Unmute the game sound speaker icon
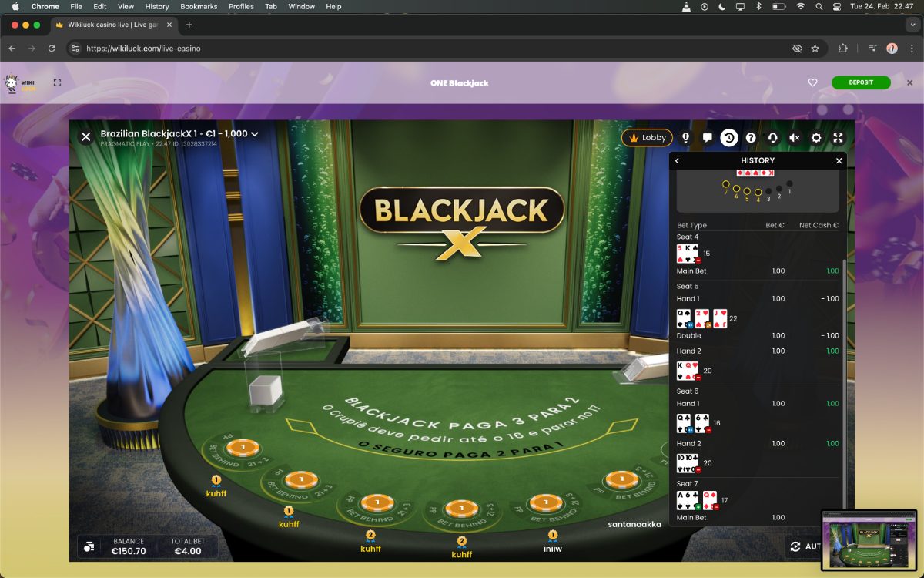The image size is (924, 578). click(795, 138)
